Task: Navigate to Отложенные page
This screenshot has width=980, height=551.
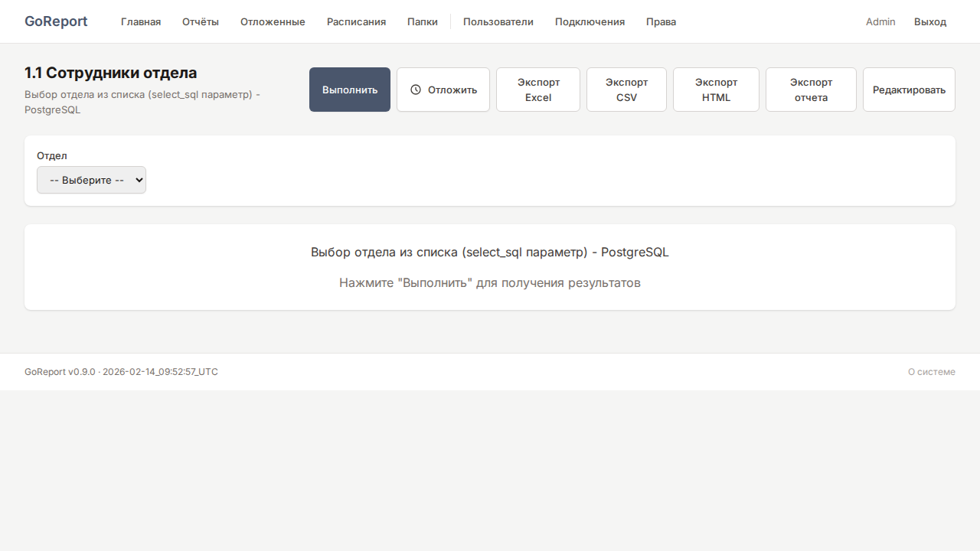Action: point(273,21)
